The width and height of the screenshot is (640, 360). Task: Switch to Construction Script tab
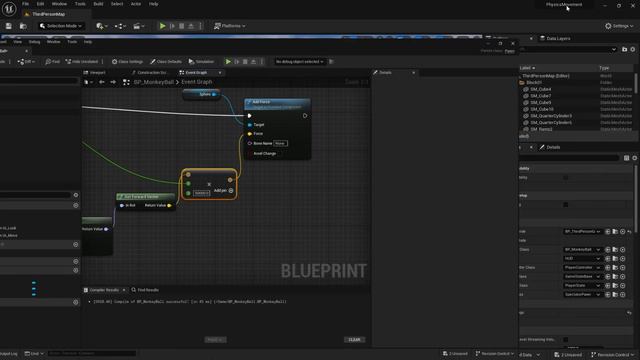pyautogui.click(x=149, y=73)
